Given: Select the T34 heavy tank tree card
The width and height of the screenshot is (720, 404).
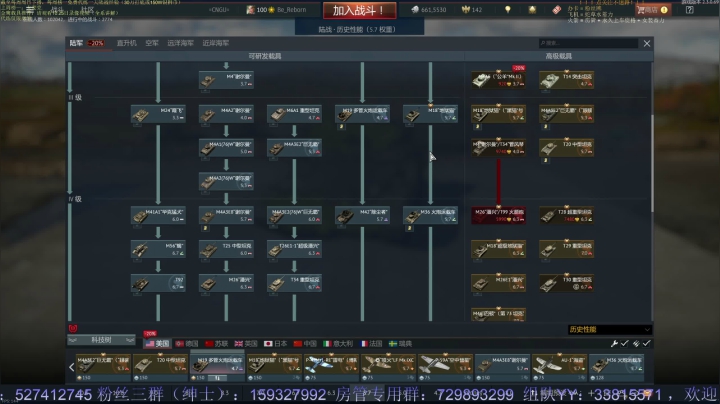Looking at the screenshot, I should (294, 283).
